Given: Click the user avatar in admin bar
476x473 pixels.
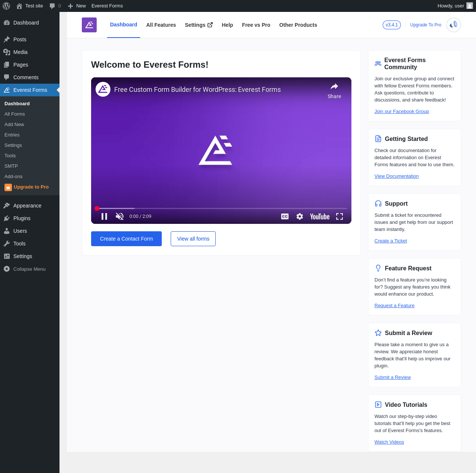Looking at the screenshot, I should (470, 6).
